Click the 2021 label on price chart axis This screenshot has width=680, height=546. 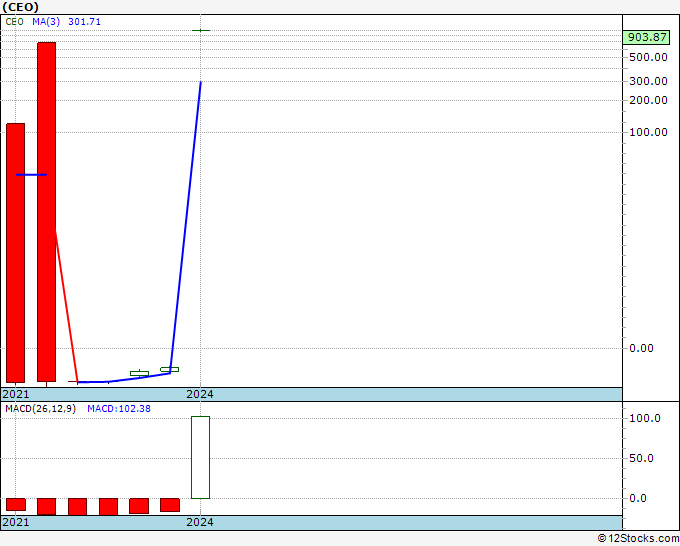point(16,394)
